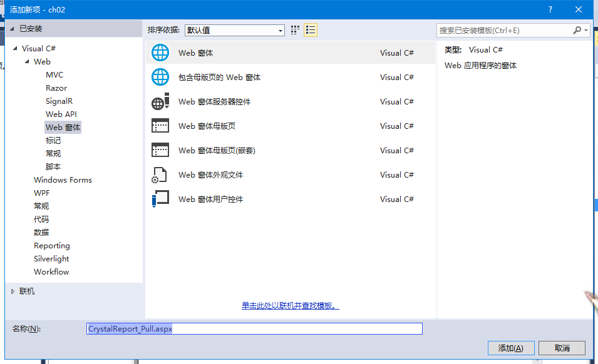Click the 名称 input field
This screenshot has width=598, height=364.
254,328
